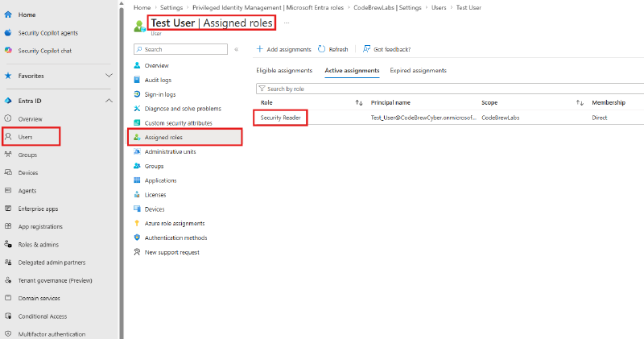Select the Active assignments tab
644x339 pixels.
coord(352,70)
